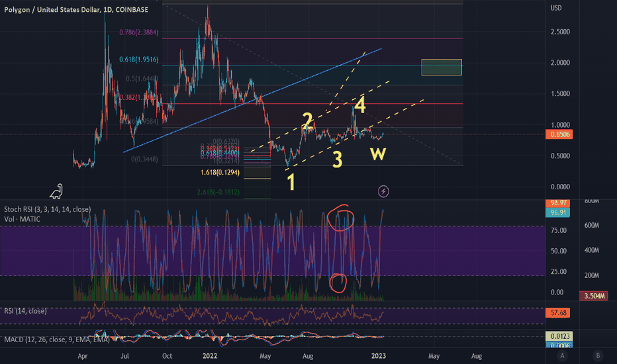Click the 400M volume axis label
617x364 pixels.
point(592,250)
